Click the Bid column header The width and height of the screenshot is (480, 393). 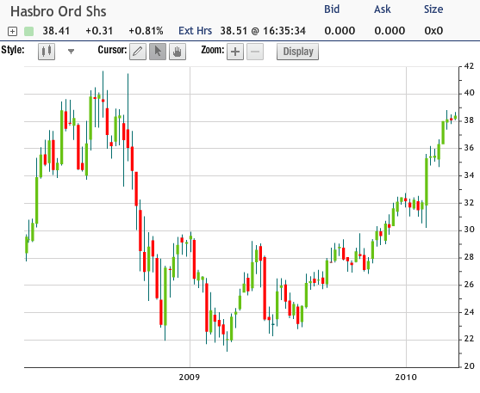tap(332, 9)
